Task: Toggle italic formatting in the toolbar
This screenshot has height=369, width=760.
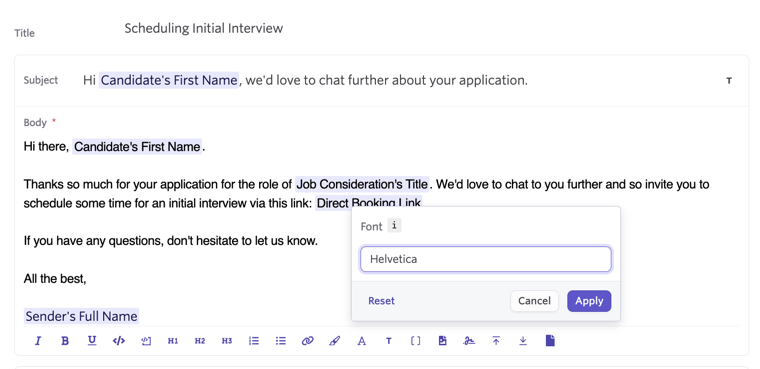Action: [x=38, y=341]
